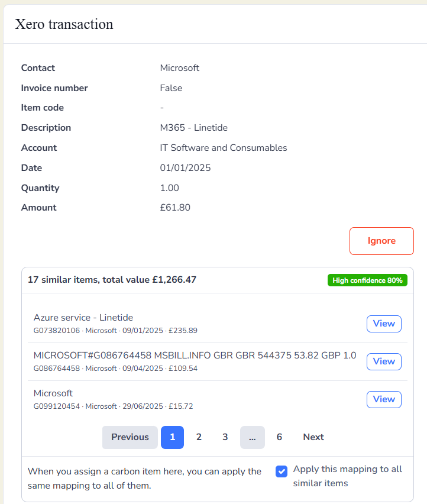Click the account IT Software and Consumables

tap(224, 148)
